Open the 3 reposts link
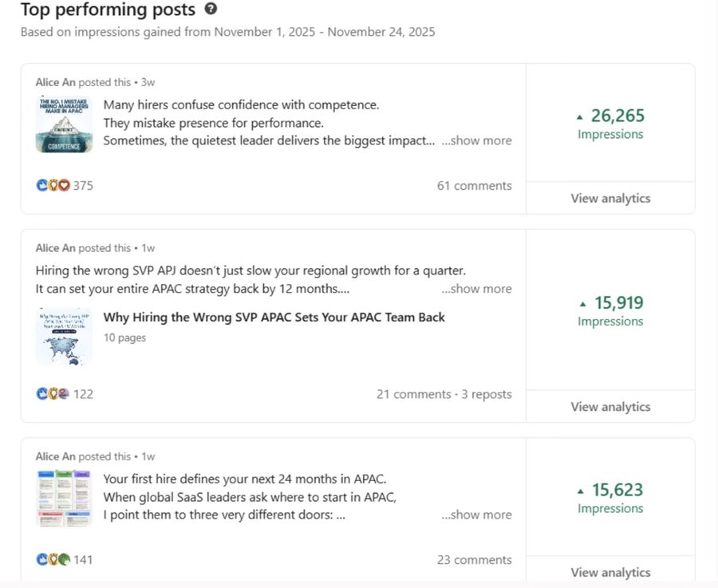The height and width of the screenshot is (588, 718). pyautogui.click(x=487, y=394)
